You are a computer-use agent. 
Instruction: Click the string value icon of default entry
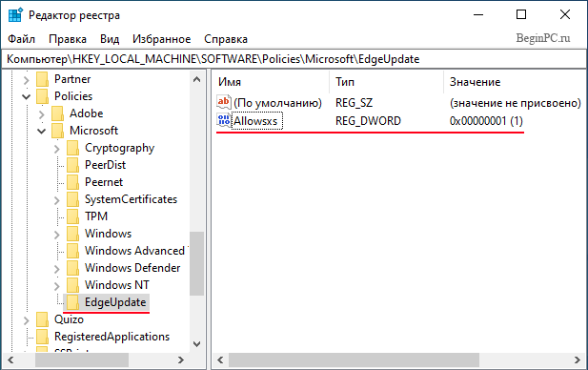click(224, 102)
